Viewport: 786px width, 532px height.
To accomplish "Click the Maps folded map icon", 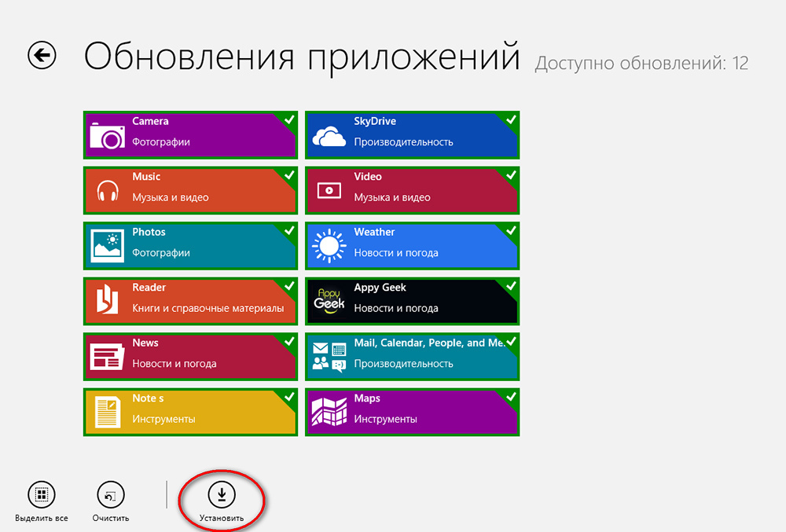I will pos(329,412).
